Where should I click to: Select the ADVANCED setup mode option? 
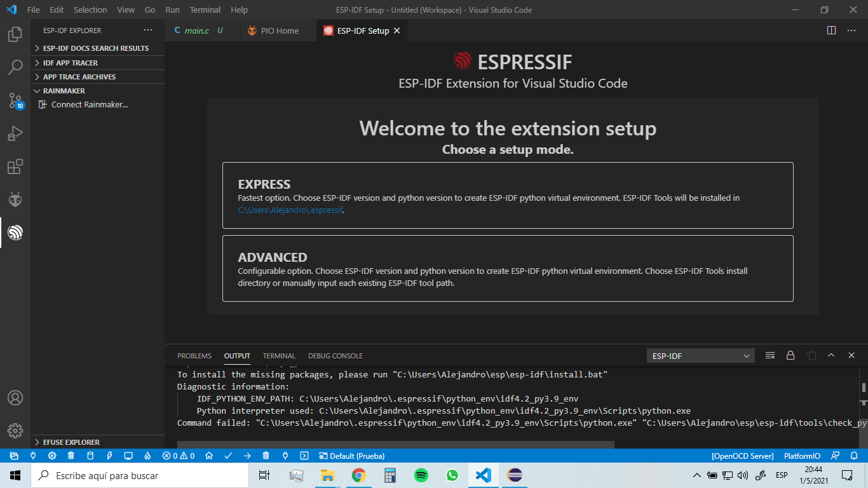(507, 268)
